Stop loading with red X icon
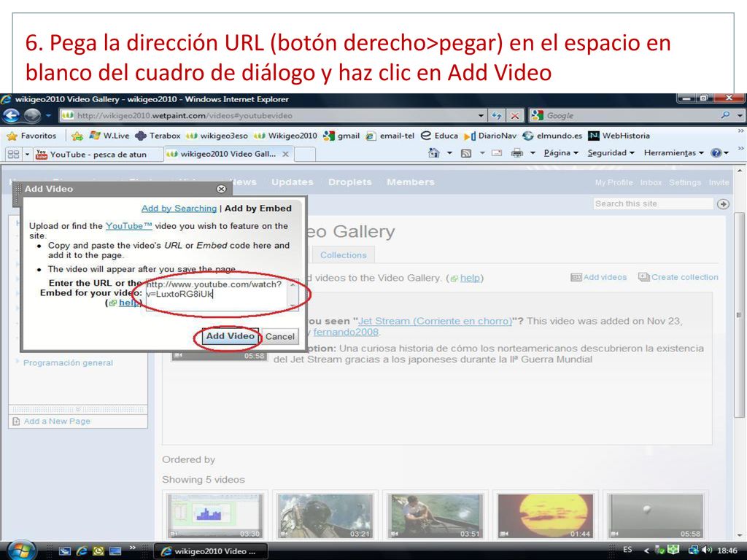The image size is (747, 560). point(515,115)
